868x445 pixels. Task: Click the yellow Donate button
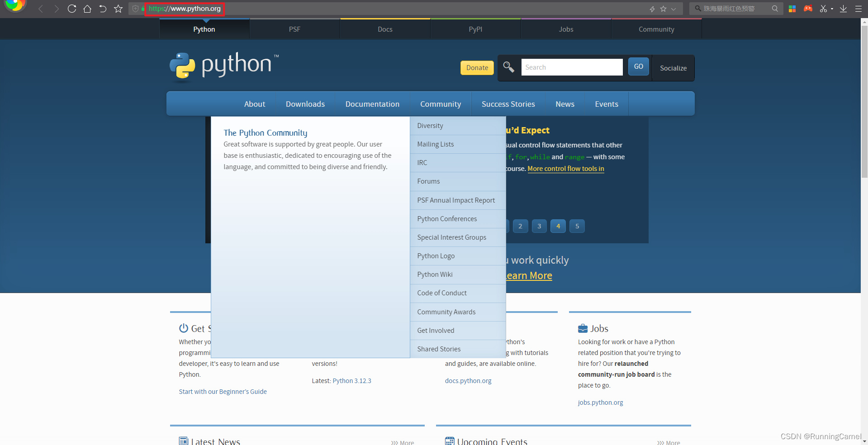[477, 67]
